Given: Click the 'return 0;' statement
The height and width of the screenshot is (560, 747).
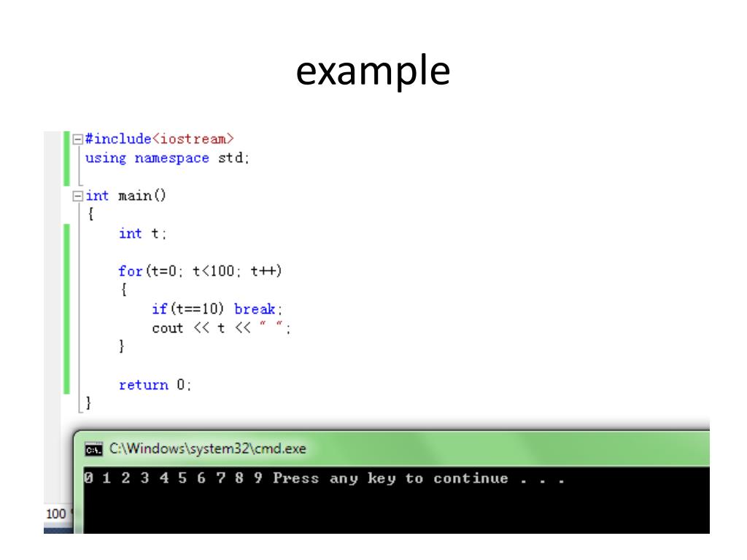Looking at the screenshot, I should [x=155, y=385].
